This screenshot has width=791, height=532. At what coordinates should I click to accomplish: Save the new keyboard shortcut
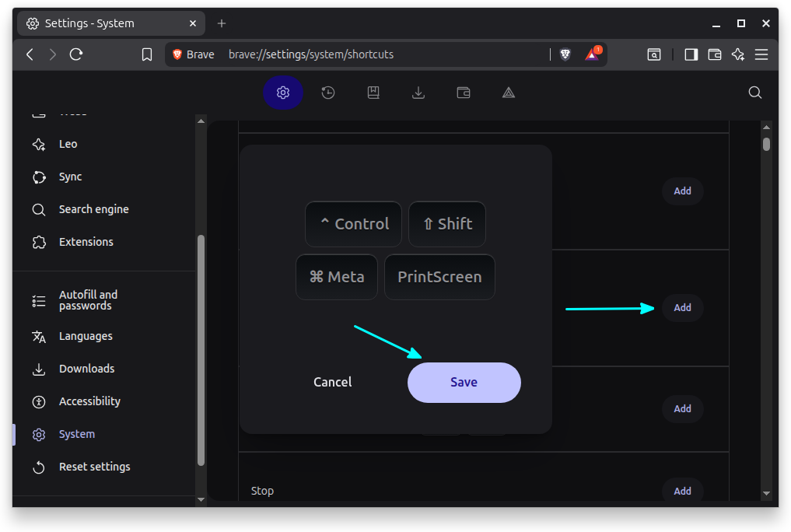click(x=464, y=383)
